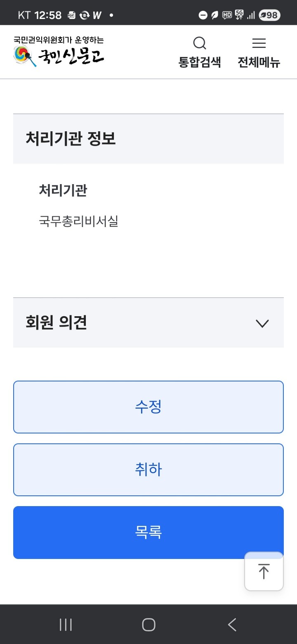Open the recent apps navigation button
This screenshot has width=297, height=644.
(x=66, y=625)
